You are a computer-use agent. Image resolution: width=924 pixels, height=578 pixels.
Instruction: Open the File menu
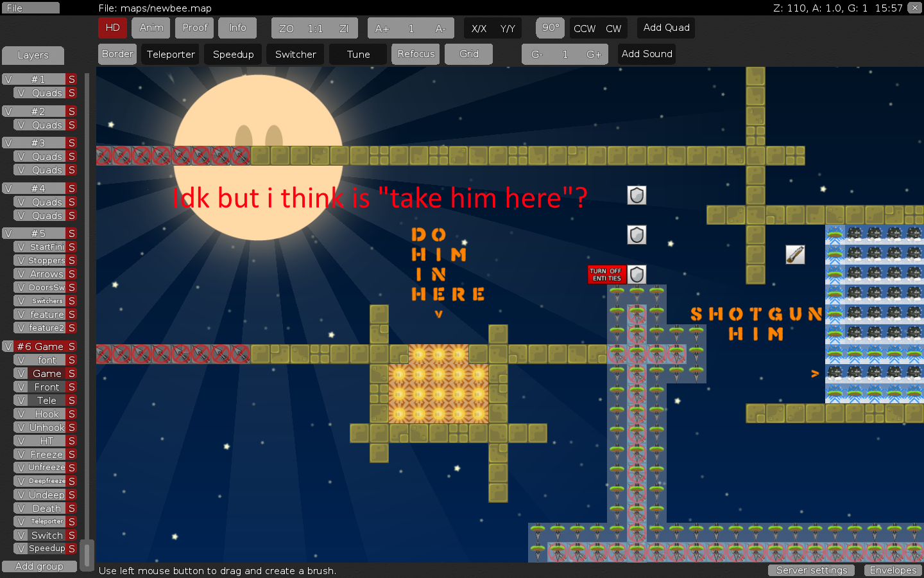point(30,8)
